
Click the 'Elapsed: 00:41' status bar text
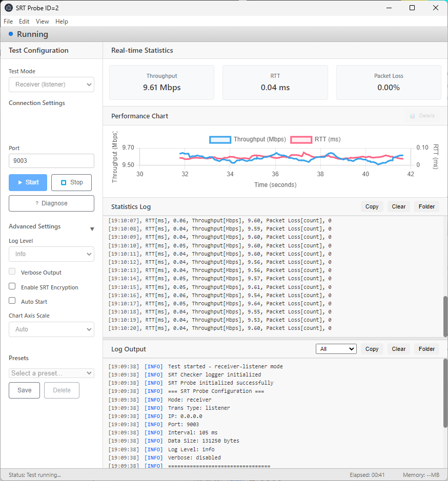coord(367,475)
